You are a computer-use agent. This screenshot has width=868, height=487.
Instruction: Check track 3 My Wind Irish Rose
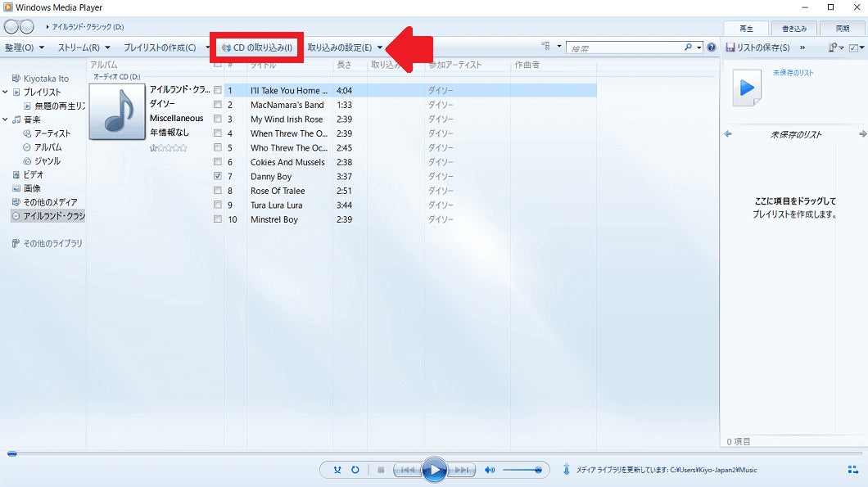click(x=218, y=119)
